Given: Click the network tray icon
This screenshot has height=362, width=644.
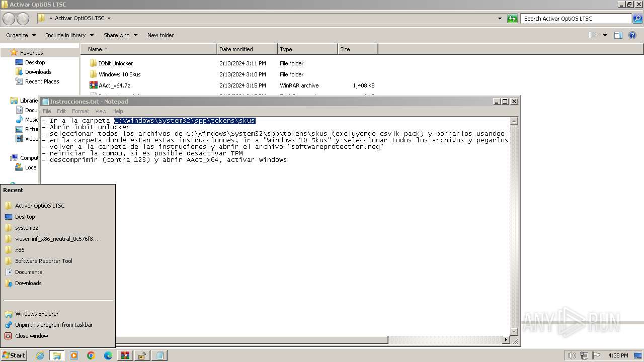Looking at the screenshot, I should coord(584,355).
